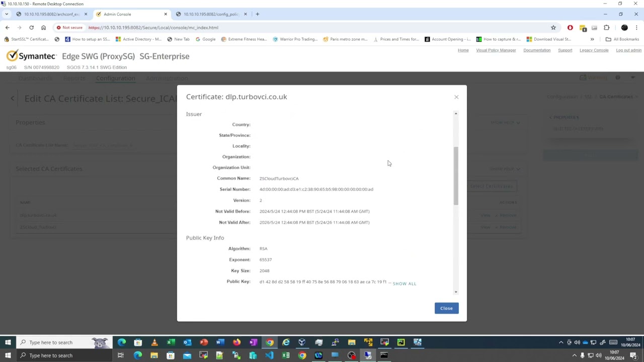The image size is (644, 362).
Task: Close the certificate dialog with the X icon
Action: 456,97
